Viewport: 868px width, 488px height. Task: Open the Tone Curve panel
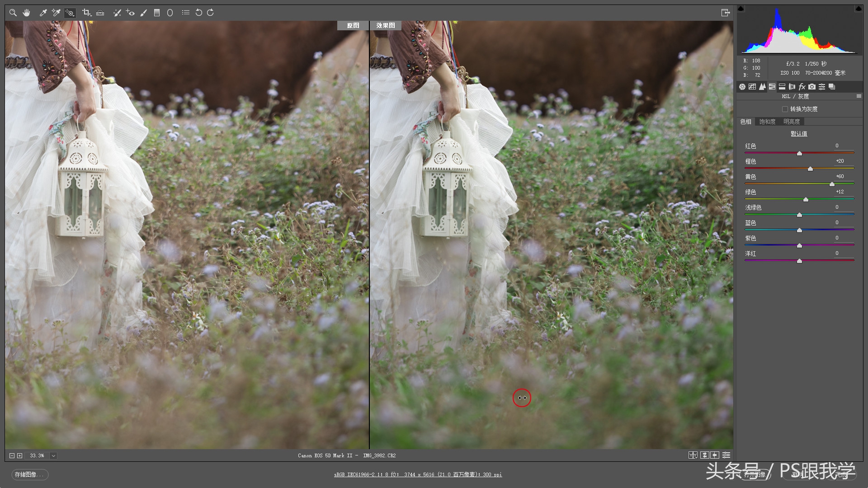point(752,86)
